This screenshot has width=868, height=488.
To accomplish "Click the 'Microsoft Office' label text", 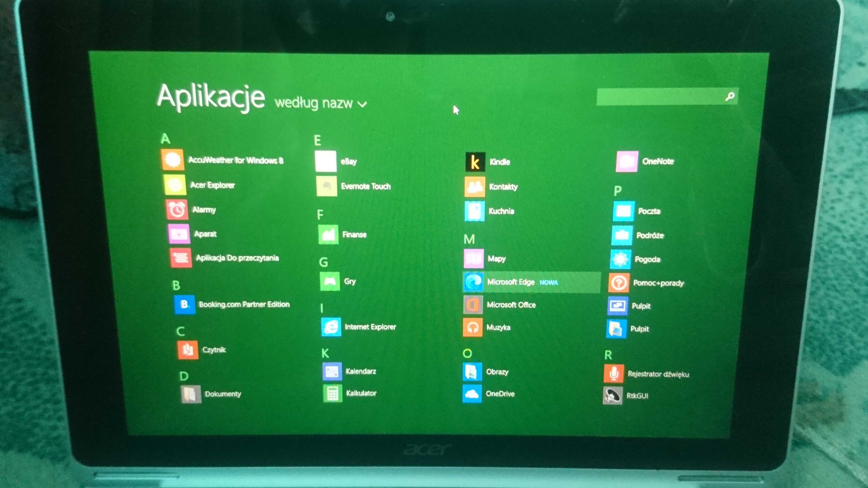I will coord(511,305).
